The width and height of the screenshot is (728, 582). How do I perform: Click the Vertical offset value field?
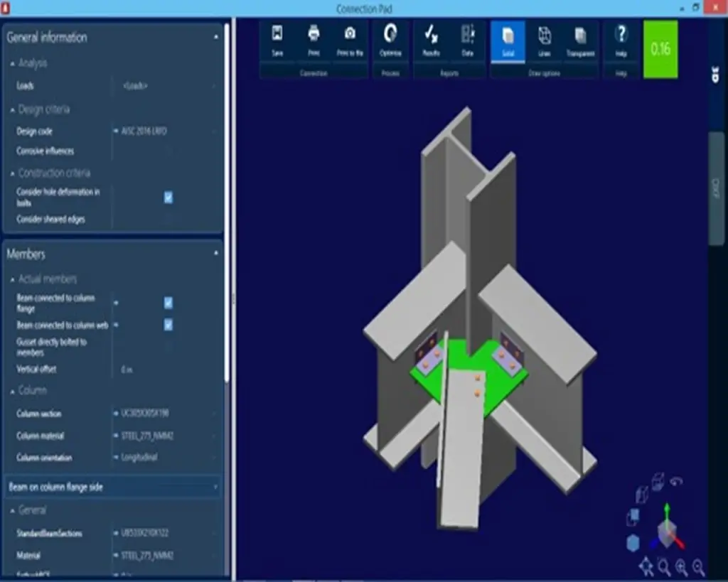[165, 370]
